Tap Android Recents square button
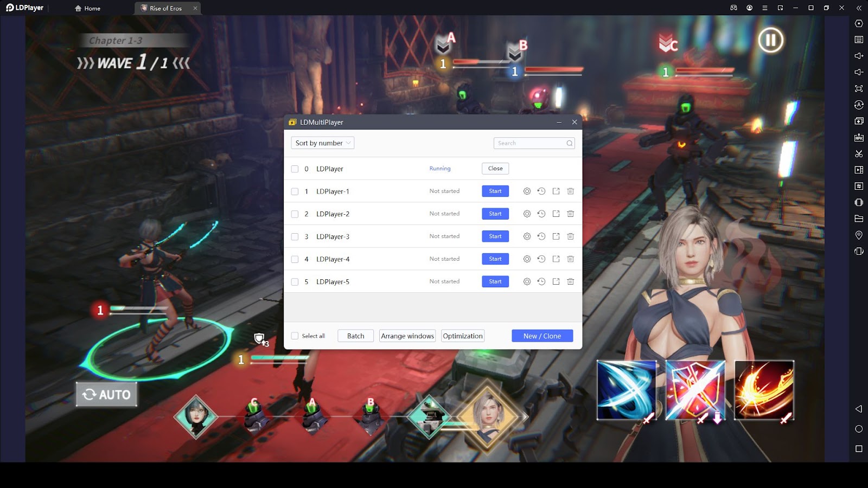The width and height of the screenshot is (868, 488). [x=859, y=449]
